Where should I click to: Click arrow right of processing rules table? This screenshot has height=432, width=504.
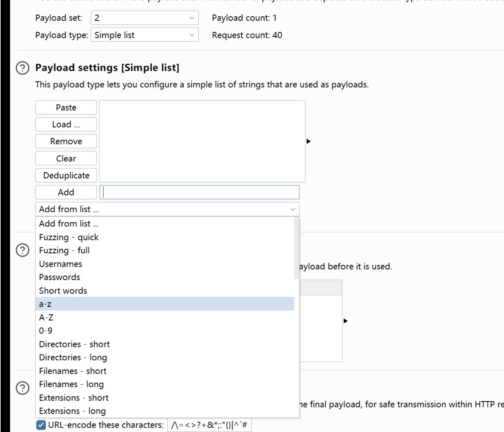[346, 321]
